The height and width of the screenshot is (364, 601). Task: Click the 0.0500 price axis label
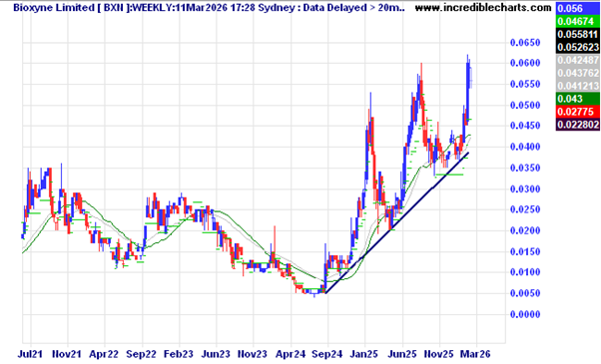click(x=525, y=106)
